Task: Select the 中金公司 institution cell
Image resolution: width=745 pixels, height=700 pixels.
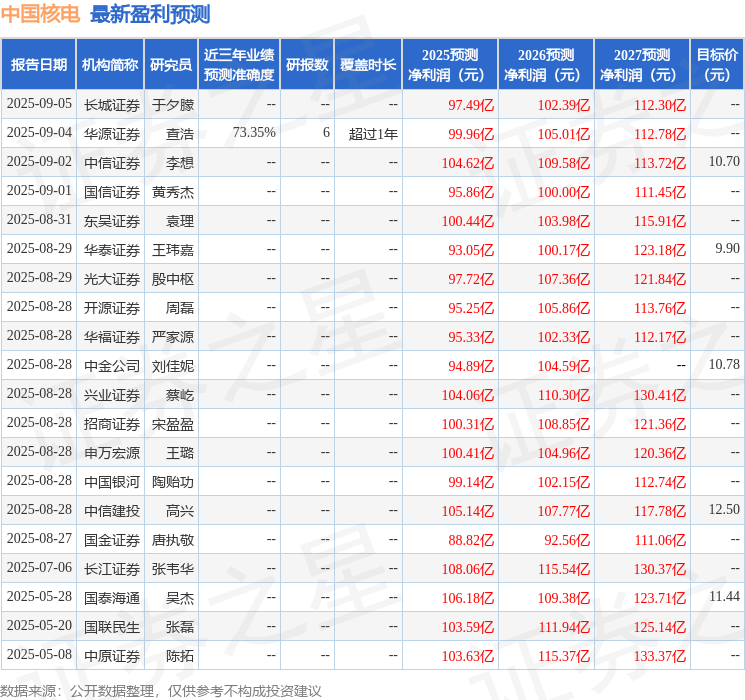Action: click(112, 366)
